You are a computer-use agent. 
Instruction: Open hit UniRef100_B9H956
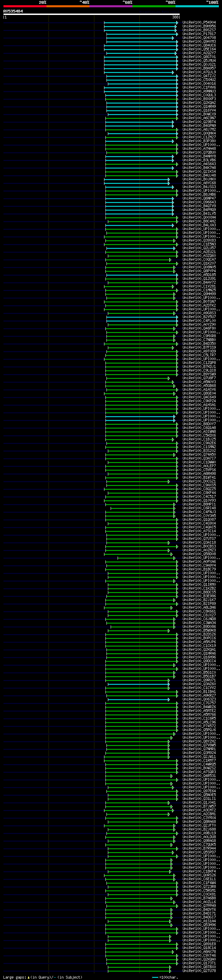pyautogui.click(x=199, y=26)
